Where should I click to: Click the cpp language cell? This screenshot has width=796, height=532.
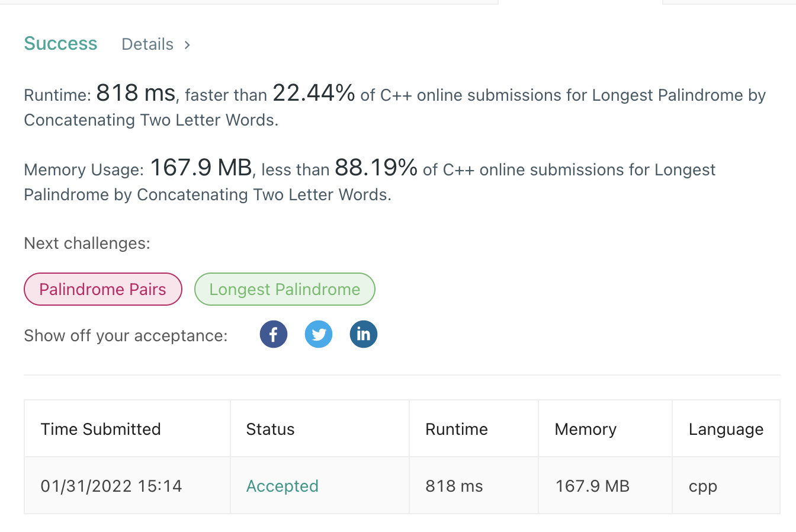tap(703, 486)
